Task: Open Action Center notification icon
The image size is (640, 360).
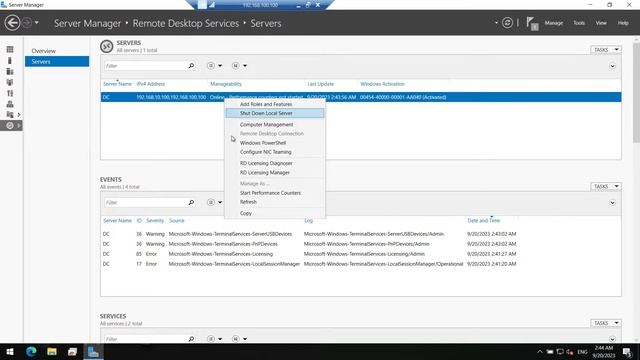Action: [627, 351]
